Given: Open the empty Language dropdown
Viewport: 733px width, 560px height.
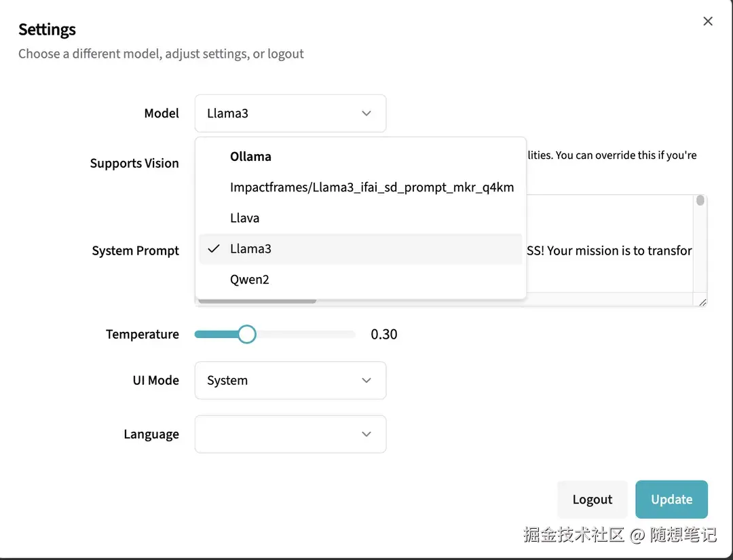Looking at the screenshot, I should pos(290,434).
